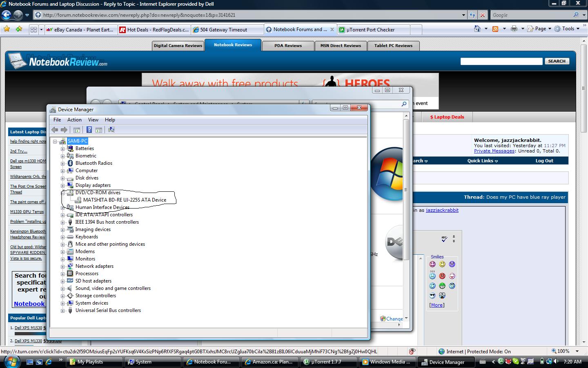The height and width of the screenshot is (368, 588).
Task: Select Sound, video and game controllers
Action: click(113, 288)
